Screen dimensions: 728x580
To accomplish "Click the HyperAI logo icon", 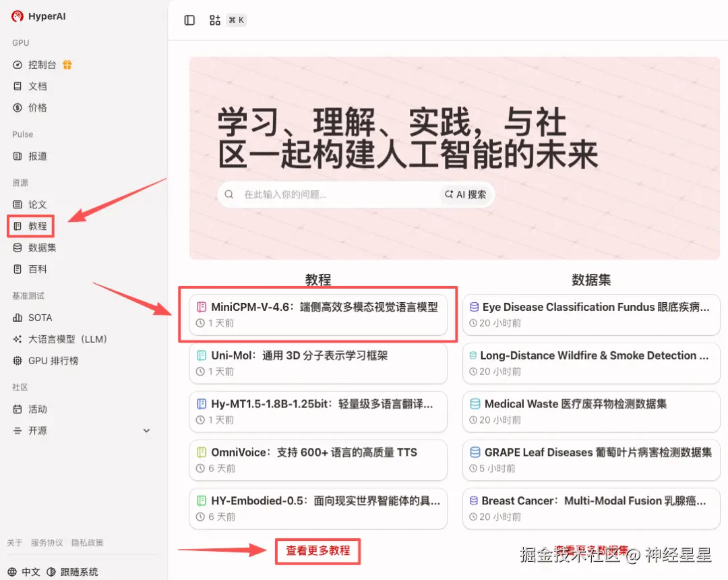I will click(x=17, y=16).
